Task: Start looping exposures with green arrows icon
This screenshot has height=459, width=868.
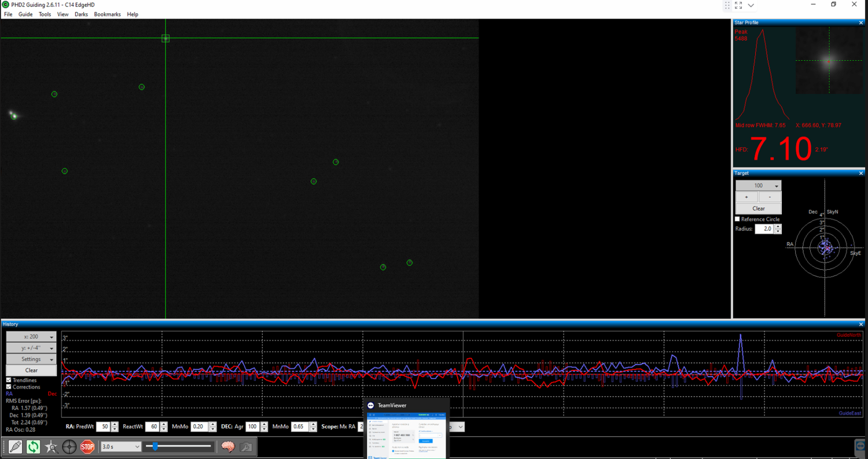Action: click(x=34, y=447)
